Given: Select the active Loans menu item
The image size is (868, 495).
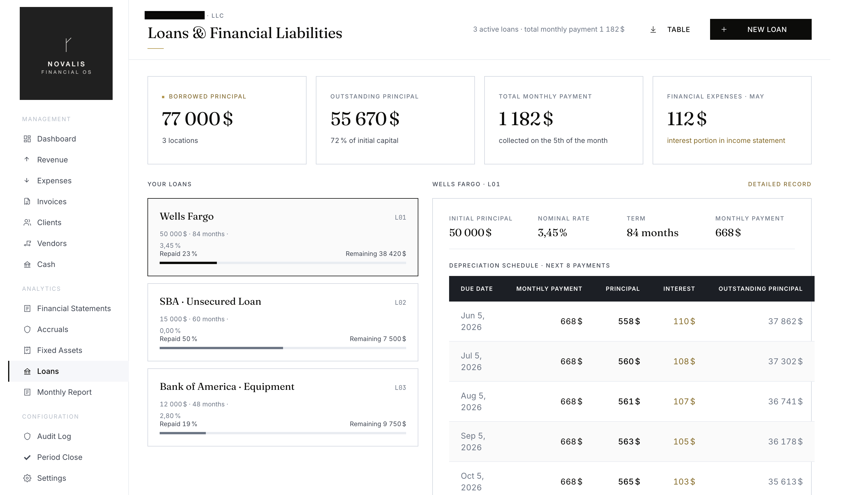Looking at the screenshot, I should [x=68, y=371].
